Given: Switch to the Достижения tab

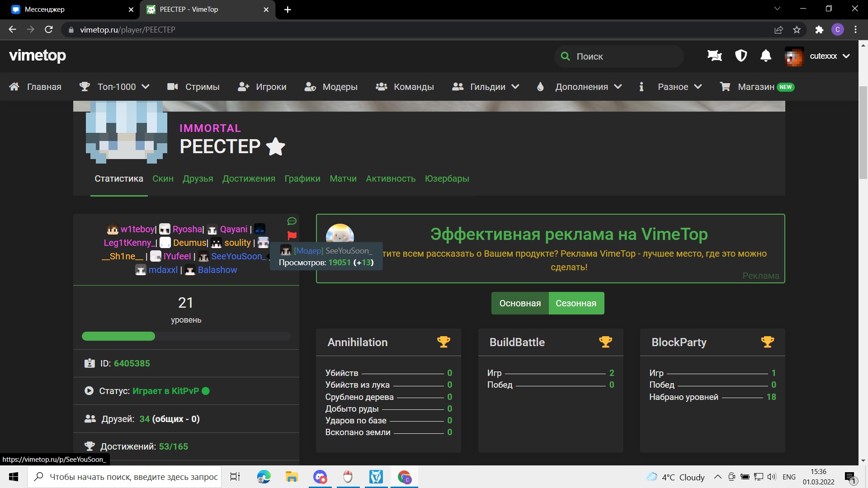Looking at the screenshot, I should 249,178.
